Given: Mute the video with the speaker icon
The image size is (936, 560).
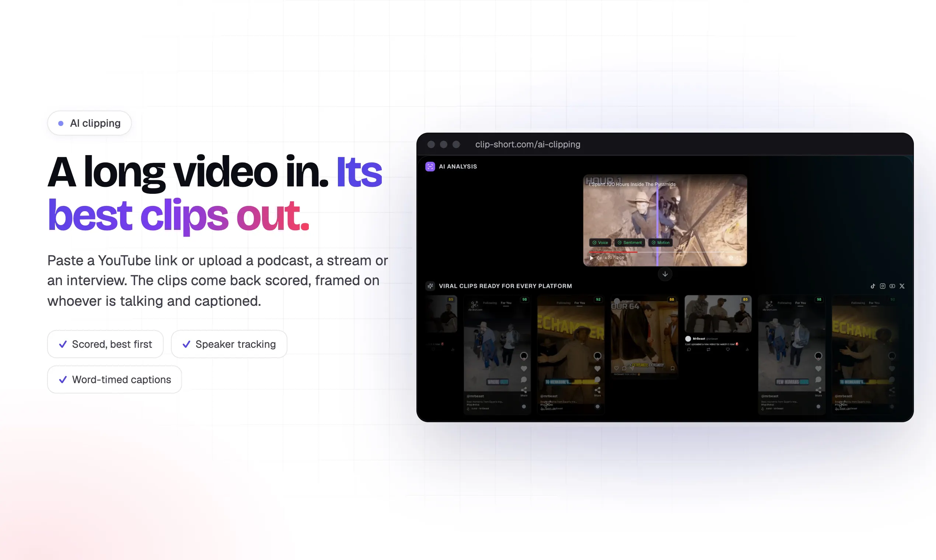Looking at the screenshot, I should click(x=599, y=258).
